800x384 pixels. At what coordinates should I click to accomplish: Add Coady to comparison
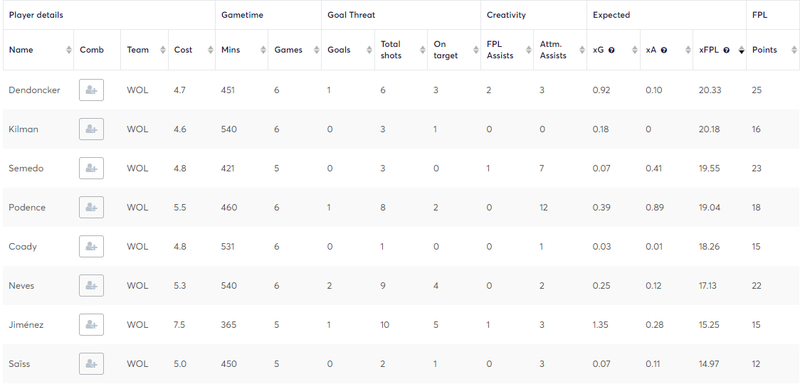click(x=91, y=247)
